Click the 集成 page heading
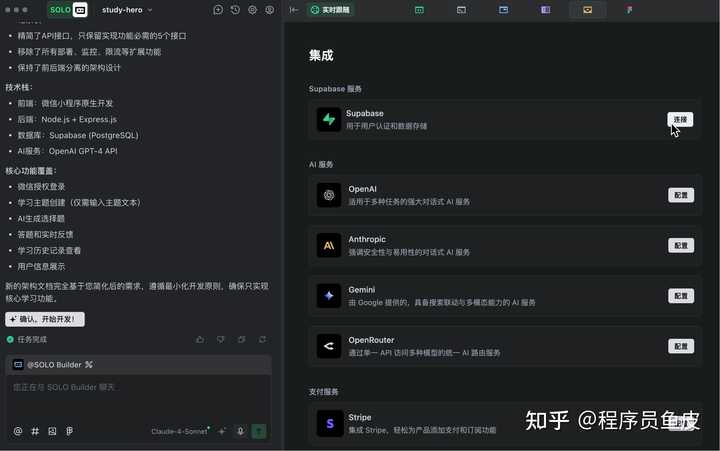Viewport: 720px width, 451px height. [321, 56]
